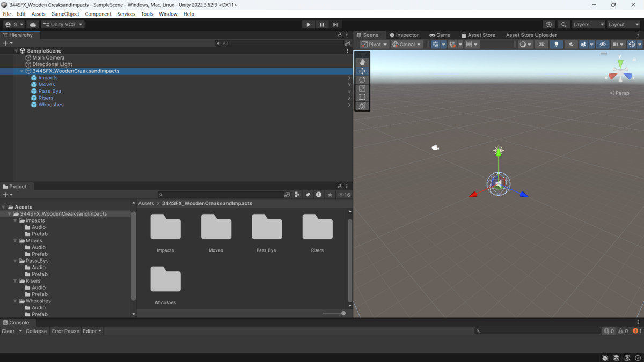Click the red X axis cone of orientation gizmo

click(x=612, y=77)
